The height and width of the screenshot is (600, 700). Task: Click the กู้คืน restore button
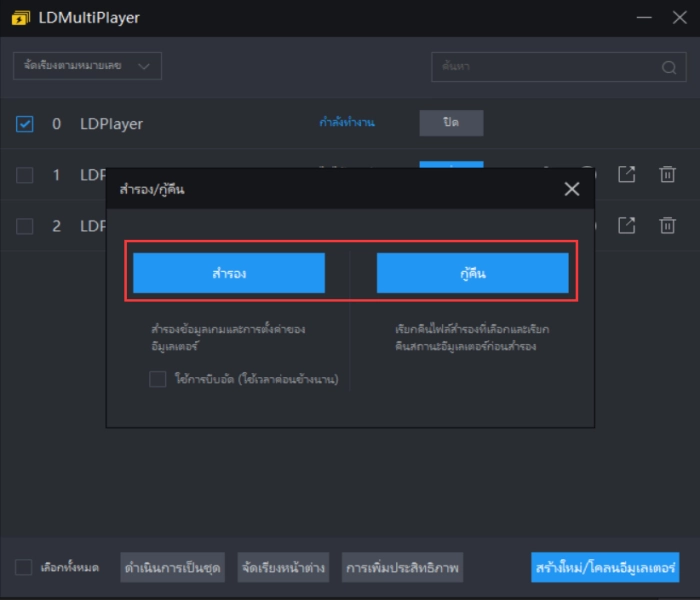[x=472, y=273]
